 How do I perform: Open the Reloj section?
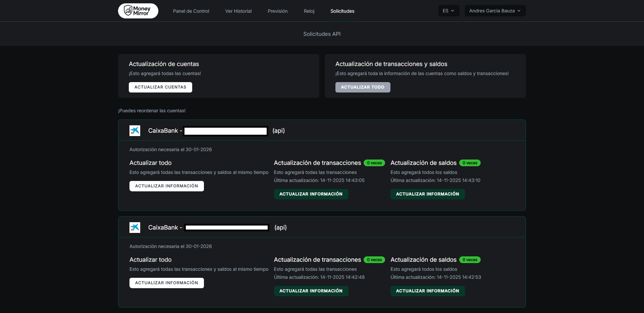(x=309, y=11)
